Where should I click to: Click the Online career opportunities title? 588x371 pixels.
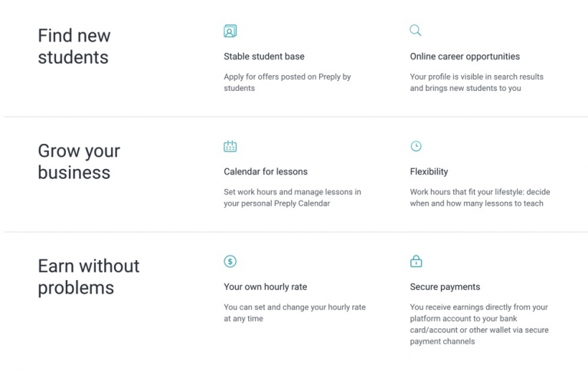465,57
